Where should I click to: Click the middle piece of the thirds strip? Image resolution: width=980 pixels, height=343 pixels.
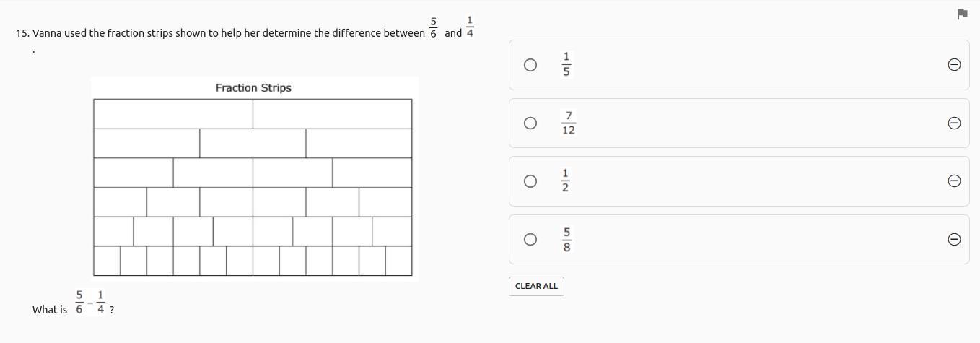point(253,143)
